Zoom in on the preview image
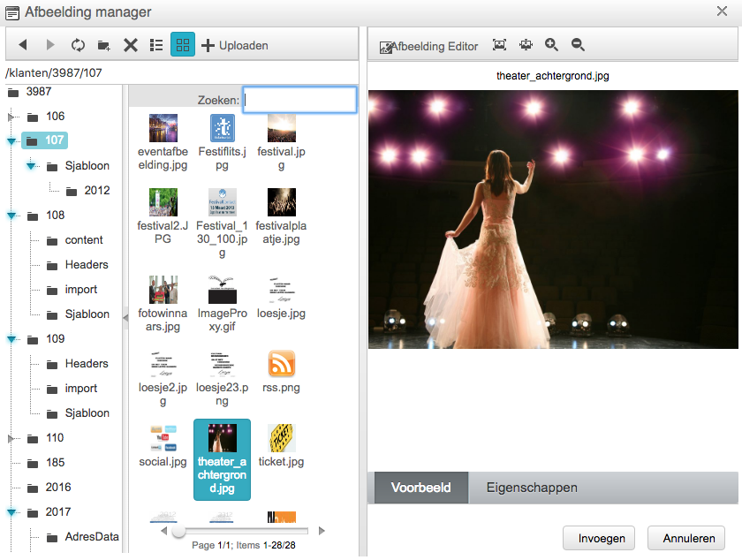Image resolution: width=742 pixels, height=560 pixels. click(x=551, y=45)
